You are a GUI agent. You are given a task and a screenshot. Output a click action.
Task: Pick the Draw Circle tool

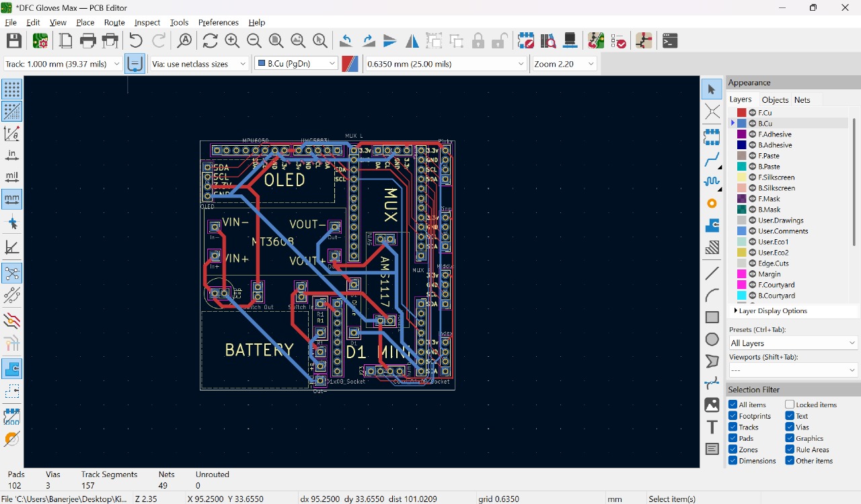pyautogui.click(x=712, y=339)
